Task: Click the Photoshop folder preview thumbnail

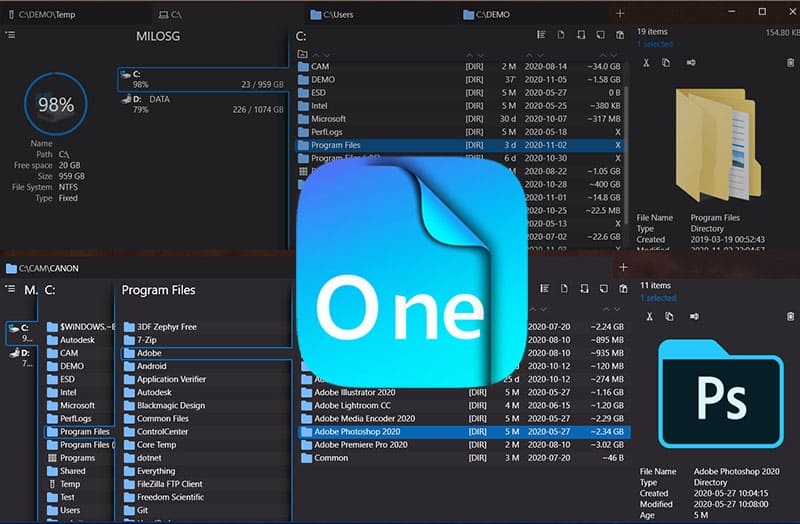Action: (720, 394)
